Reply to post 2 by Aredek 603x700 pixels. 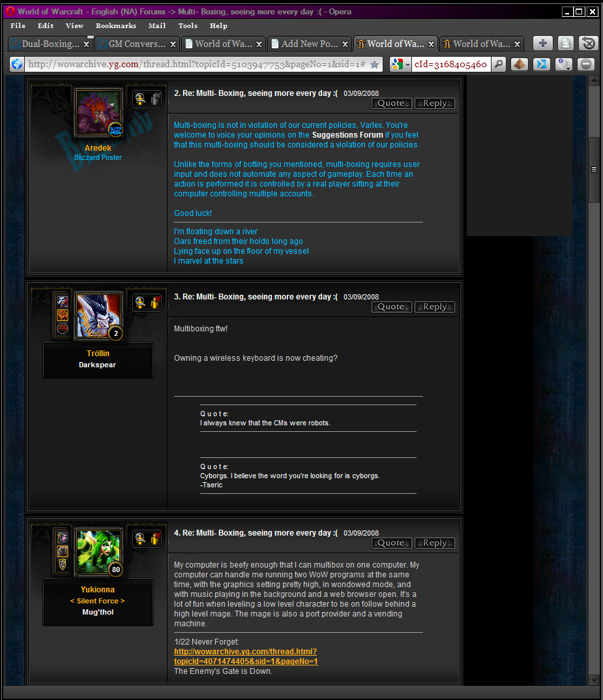tap(434, 103)
